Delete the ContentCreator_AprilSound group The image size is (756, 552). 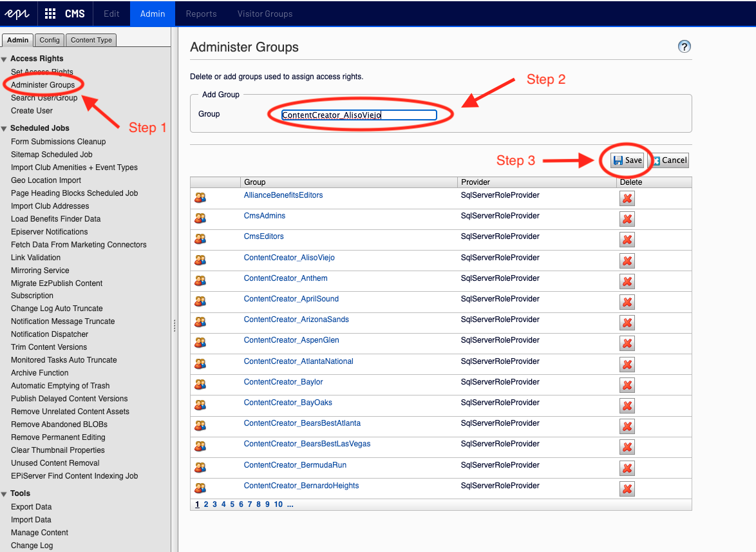pyautogui.click(x=627, y=302)
